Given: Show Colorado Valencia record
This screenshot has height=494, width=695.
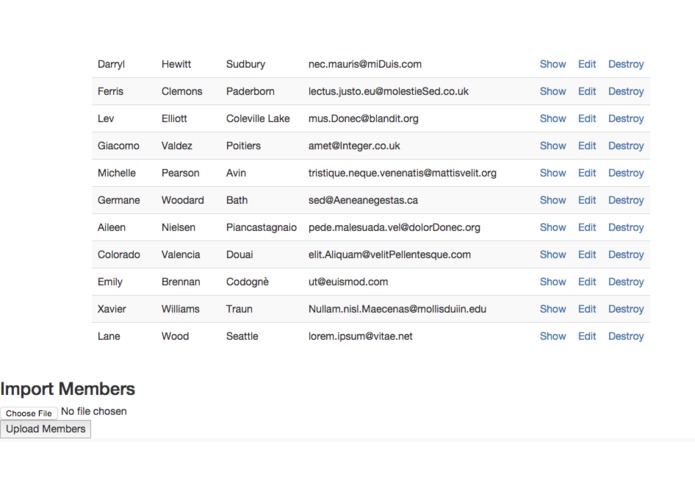Looking at the screenshot, I should 553,255.
